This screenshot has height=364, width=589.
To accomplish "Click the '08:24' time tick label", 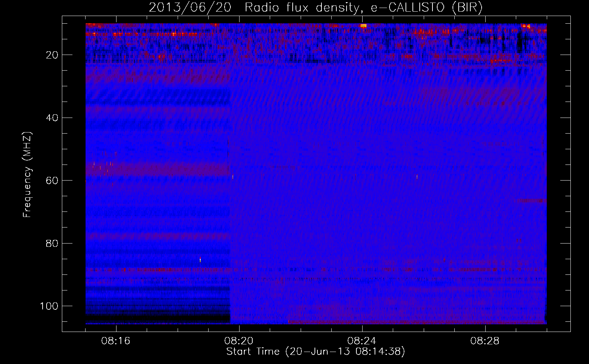I will 362,341.
